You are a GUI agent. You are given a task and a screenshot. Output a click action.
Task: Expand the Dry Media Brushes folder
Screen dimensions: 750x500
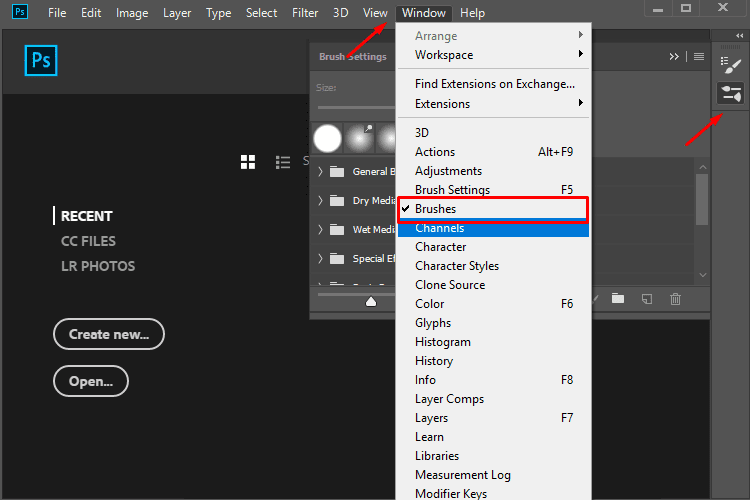(320, 201)
